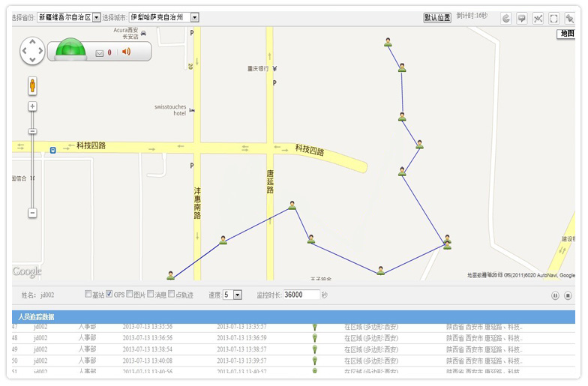Click the 默认位置 button

click(437, 17)
